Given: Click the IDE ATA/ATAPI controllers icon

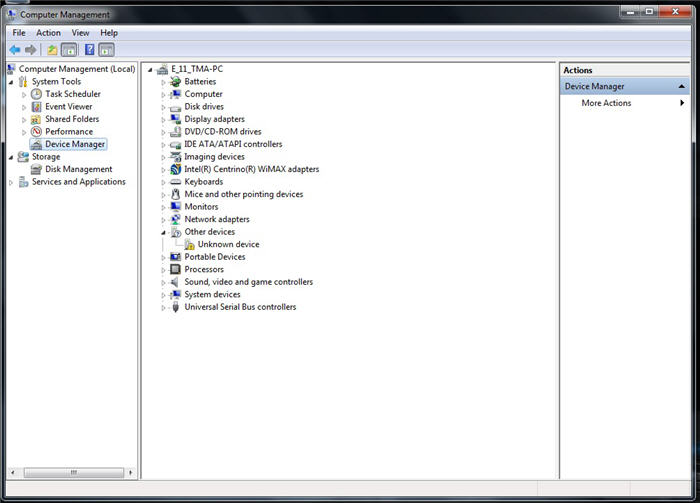Looking at the screenshot, I should click(176, 145).
